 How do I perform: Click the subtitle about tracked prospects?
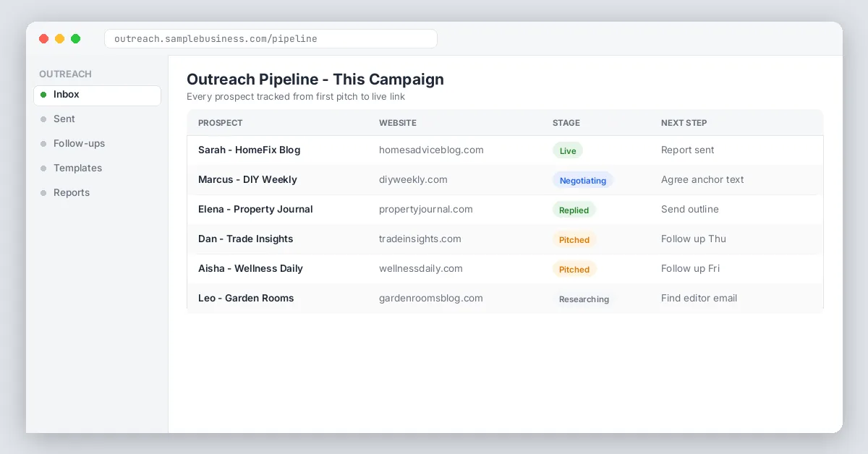[x=296, y=97]
